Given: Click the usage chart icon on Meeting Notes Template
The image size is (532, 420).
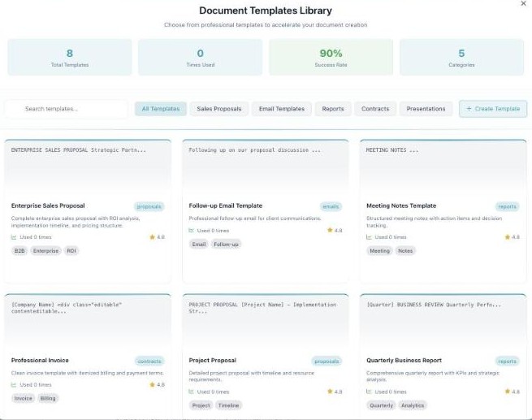Looking at the screenshot, I should tap(369, 237).
